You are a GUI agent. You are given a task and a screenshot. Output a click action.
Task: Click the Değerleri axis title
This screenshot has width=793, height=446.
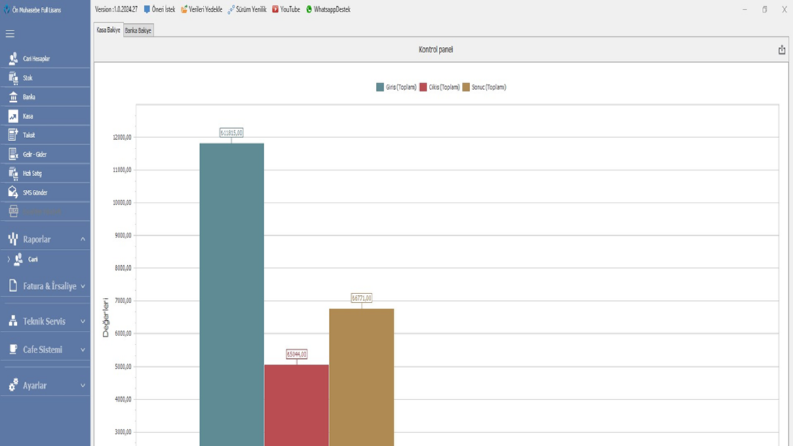(106, 317)
